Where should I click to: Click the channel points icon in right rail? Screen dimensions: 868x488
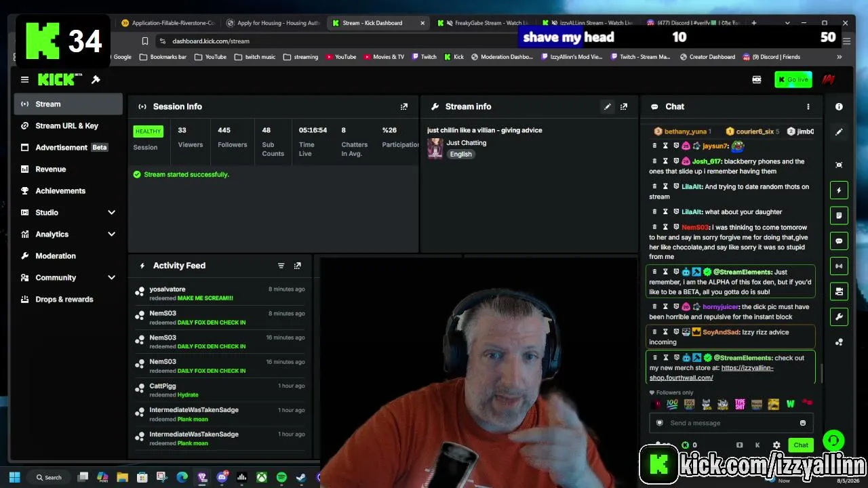839,342
